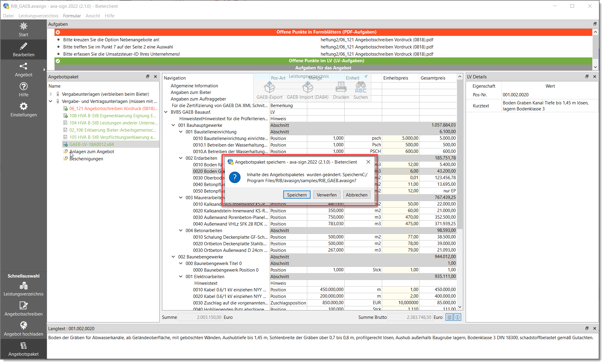This screenshot has height=364, width=604.
Task: Undock the LV Details panel
Action: 587,77
